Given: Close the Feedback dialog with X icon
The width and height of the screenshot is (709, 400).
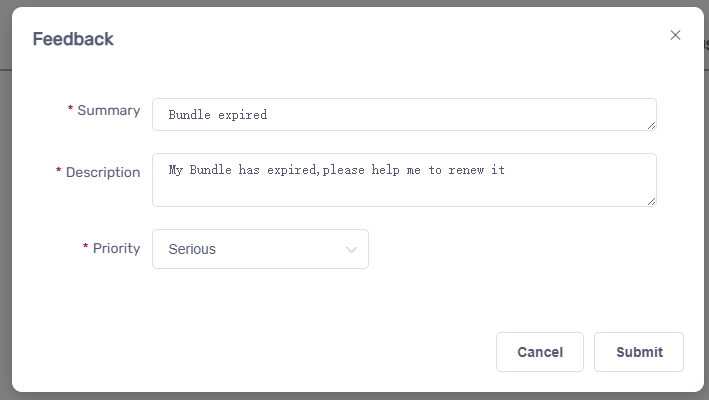Looking at the screenshot, I should pyautogui.click(x=675, y=35).
